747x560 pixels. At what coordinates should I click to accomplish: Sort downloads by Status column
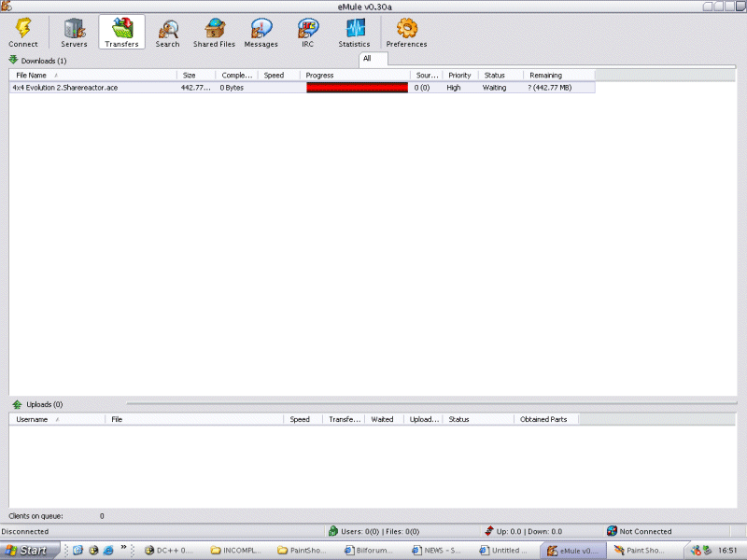click(x=500, y=76)
